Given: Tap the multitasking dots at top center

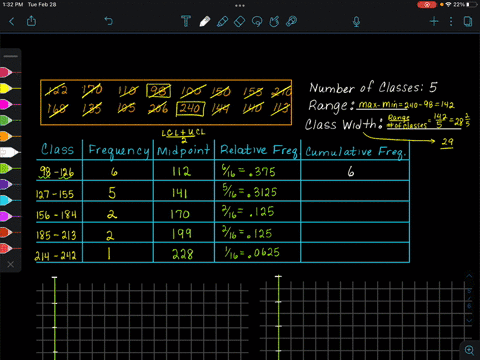Looking at the screenshot, I should (240, 5).
